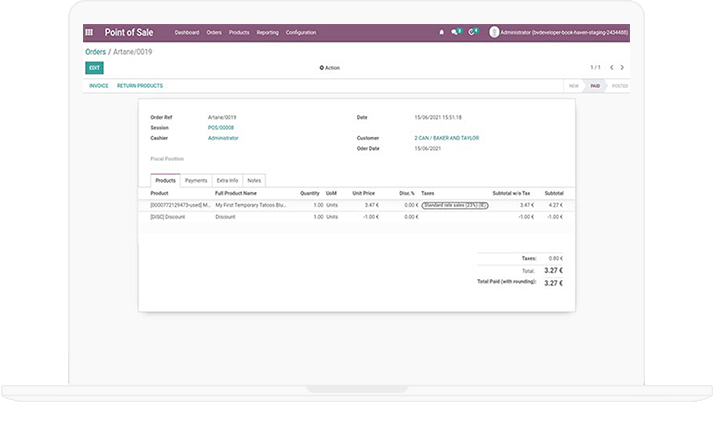Open the chat messages icon

click(455, 32)
